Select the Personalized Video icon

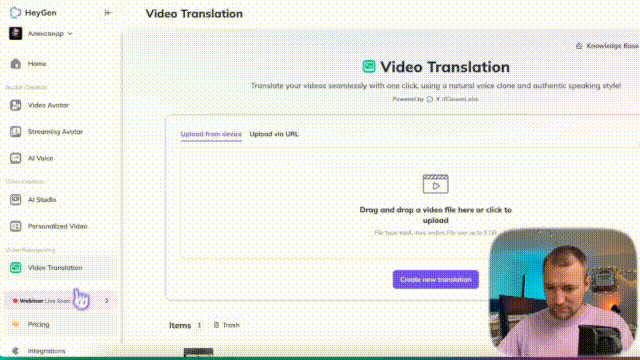[16, 226]
